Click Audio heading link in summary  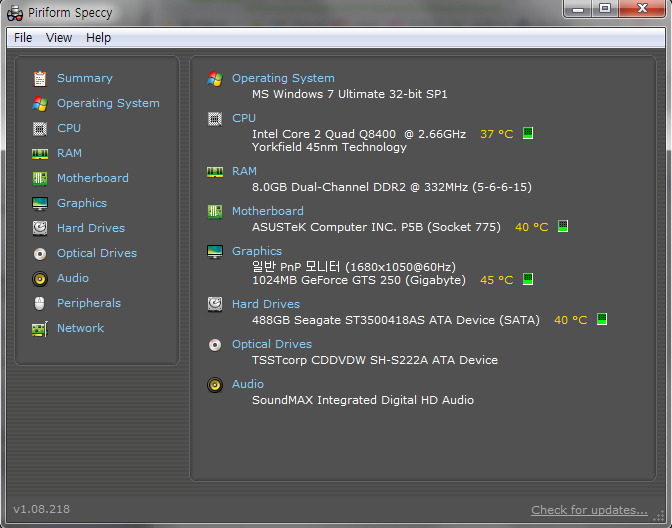[x=248, y=384]
